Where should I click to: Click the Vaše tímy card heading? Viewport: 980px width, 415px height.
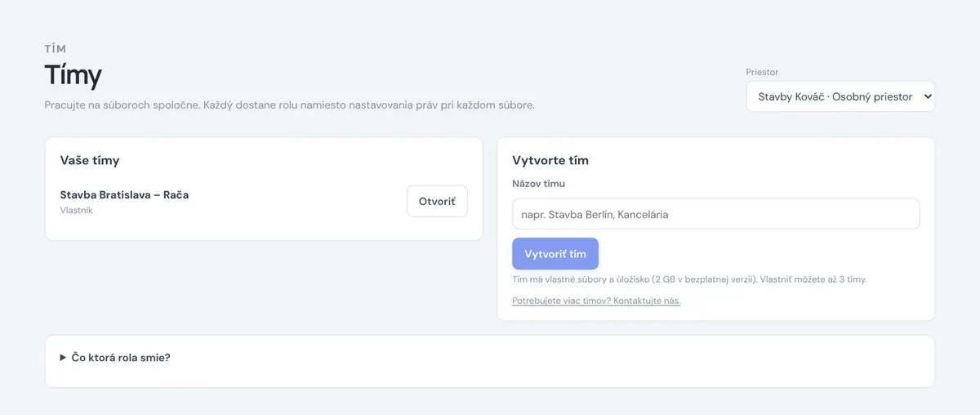pos(90,160)
